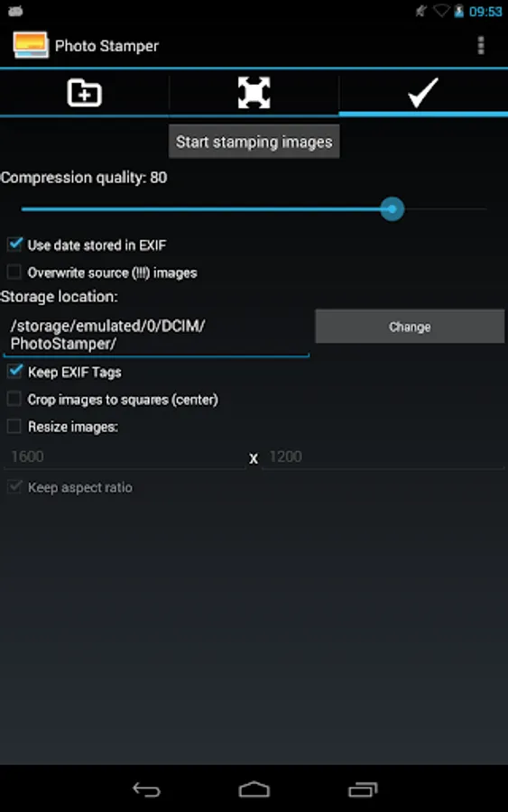Click the Change storage location button
This screenshot has height=812, width=508.
410,327
